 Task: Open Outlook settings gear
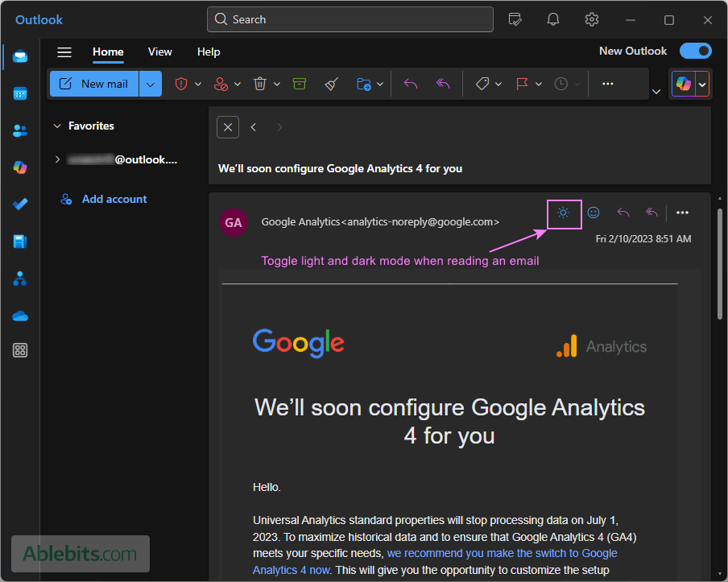pos(591,19)
